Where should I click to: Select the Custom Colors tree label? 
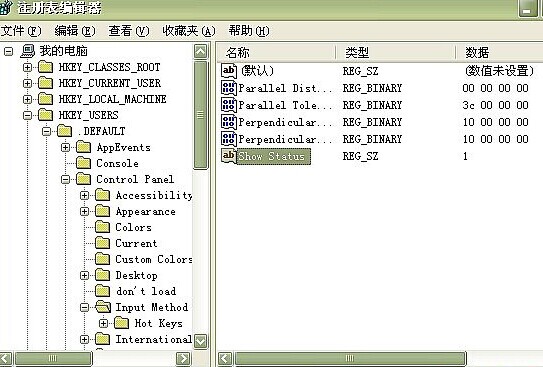coord(154,259)
